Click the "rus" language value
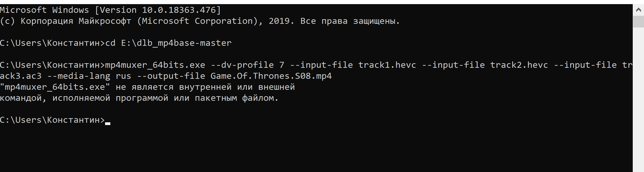644x172 pixels. pos(123,76)
